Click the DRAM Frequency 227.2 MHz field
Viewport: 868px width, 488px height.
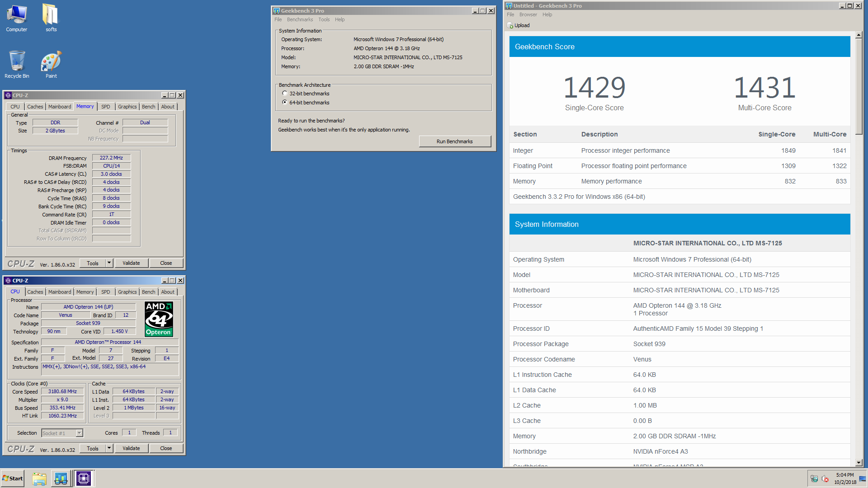[x=111, y=158]
